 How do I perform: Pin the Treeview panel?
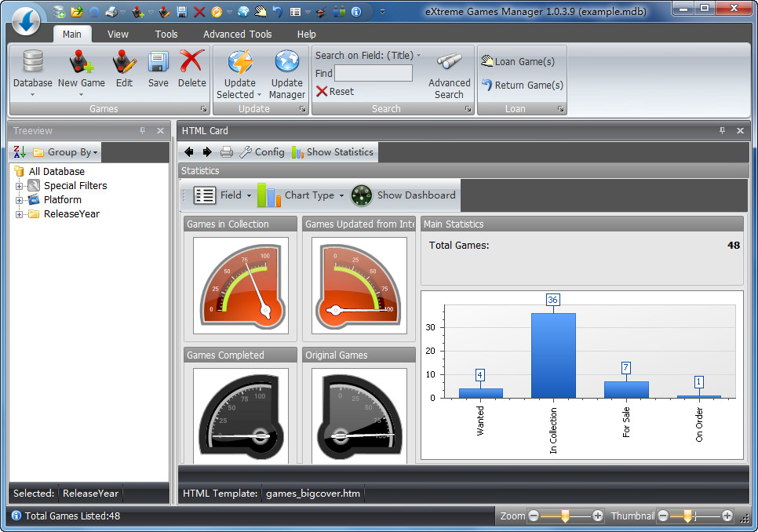(142, 130)
